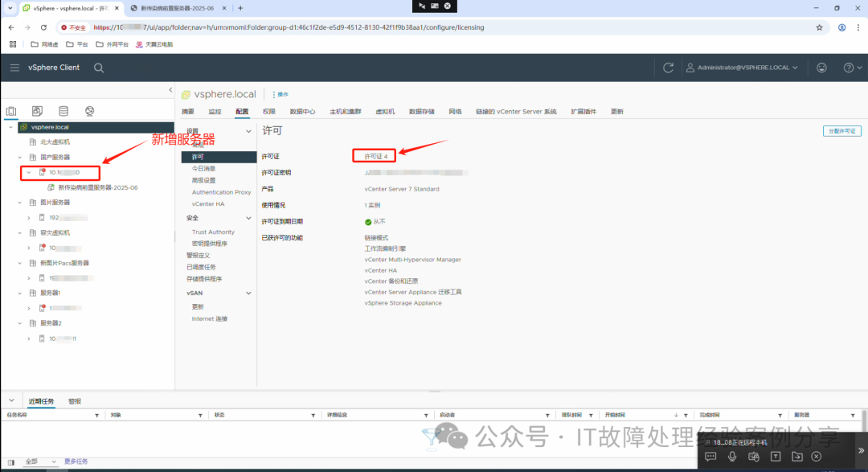Switch to Networking inventory view icon
Viewport: 868px width, 472px height.
click(90, 111)
